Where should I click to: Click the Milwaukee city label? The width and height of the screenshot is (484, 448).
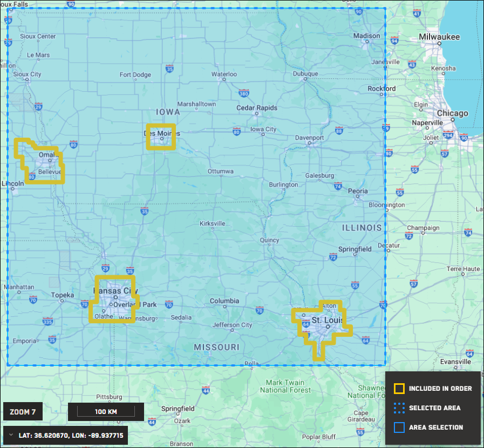[x=439, y=37]
